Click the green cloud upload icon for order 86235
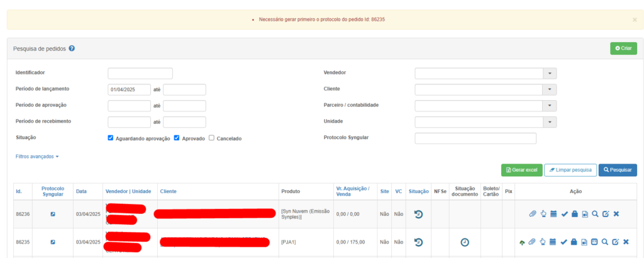 pyautogui.click(x=522, y=242)
